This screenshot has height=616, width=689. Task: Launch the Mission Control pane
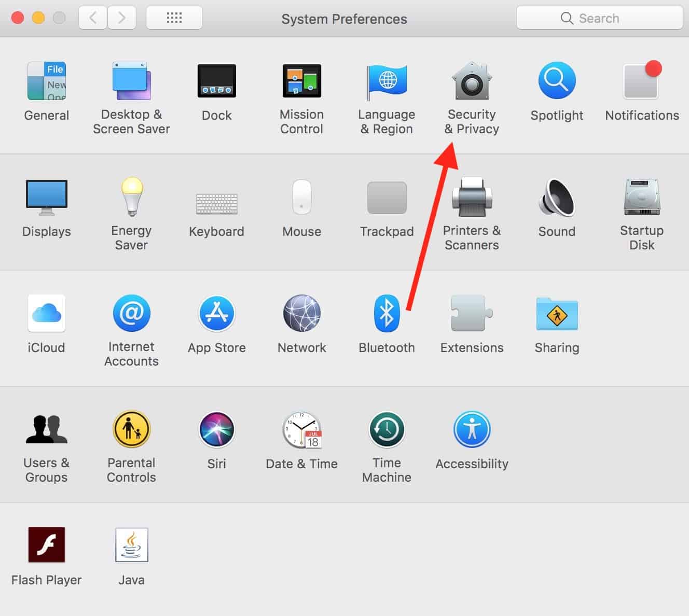tap(301, 81)
